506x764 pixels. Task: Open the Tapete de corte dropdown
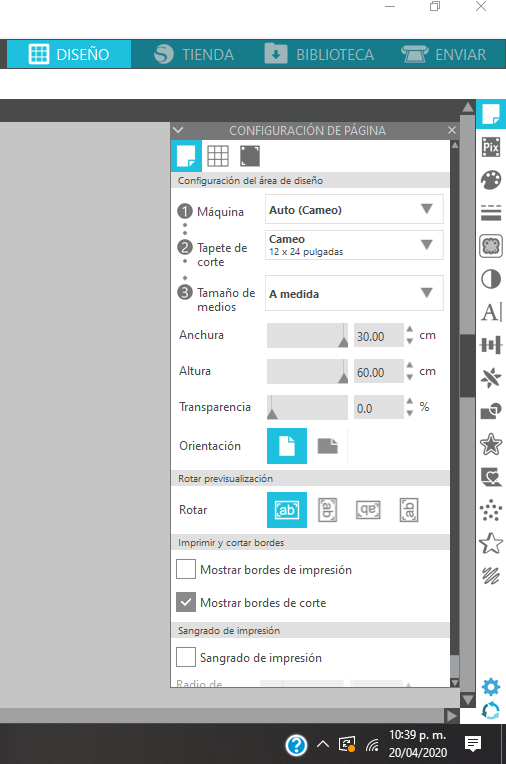click(x=354, y=245)
